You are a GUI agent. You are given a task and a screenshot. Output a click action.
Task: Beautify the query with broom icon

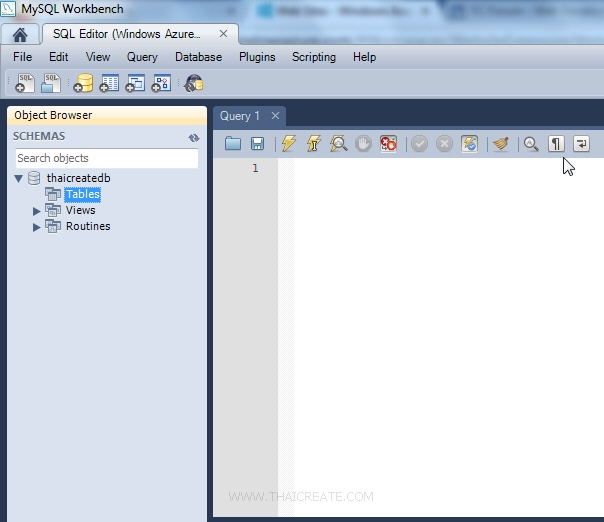501,144
